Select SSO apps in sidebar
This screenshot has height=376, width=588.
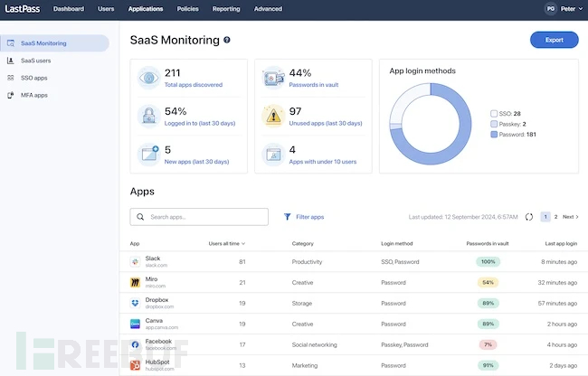point(34,78)
